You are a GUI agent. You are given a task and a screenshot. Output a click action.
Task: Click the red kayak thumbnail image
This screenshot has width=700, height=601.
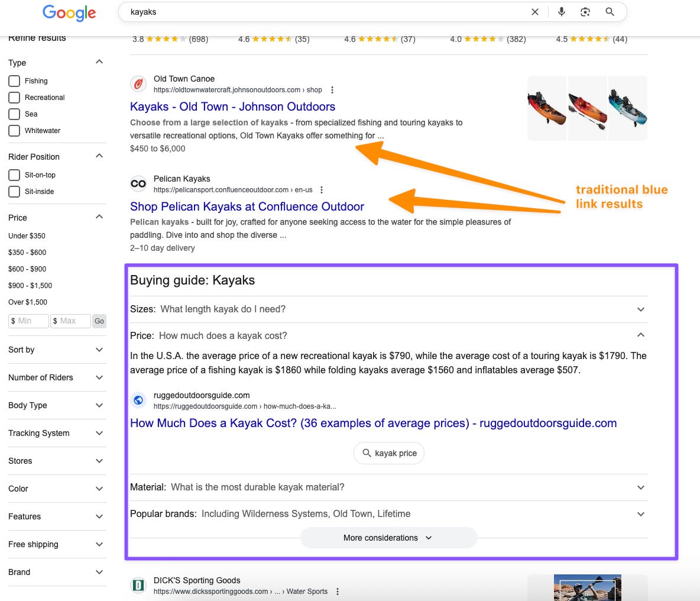pos(587,108)
